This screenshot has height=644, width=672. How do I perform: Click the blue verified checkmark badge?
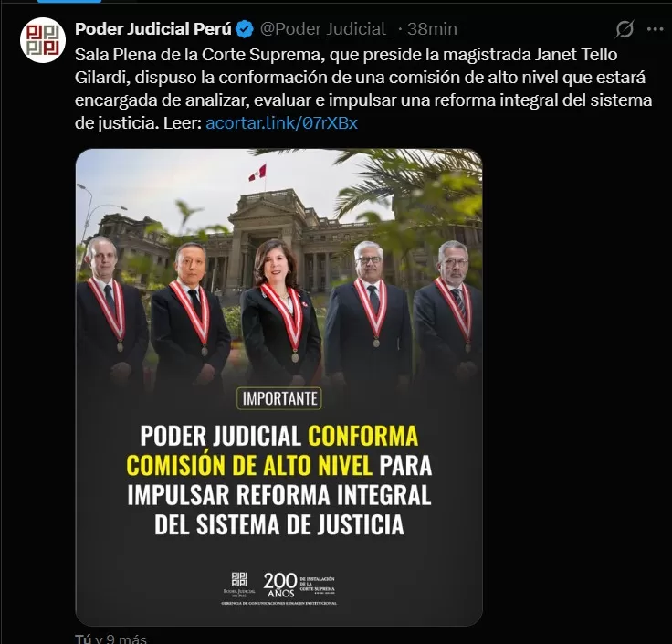point(245,29)
